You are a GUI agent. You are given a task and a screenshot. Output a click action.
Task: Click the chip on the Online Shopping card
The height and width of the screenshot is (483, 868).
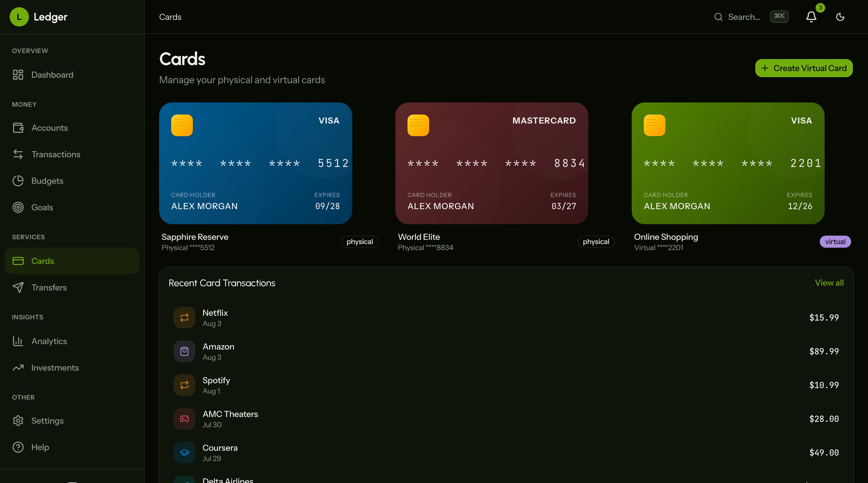click(654, 125)
